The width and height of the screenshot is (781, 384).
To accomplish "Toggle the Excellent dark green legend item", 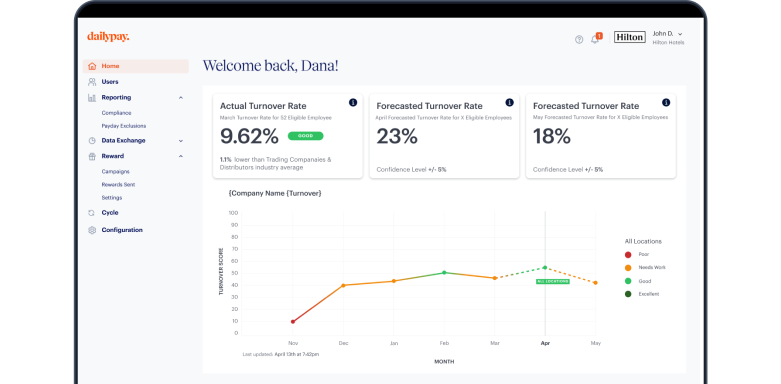I will (x=643, y=294).
